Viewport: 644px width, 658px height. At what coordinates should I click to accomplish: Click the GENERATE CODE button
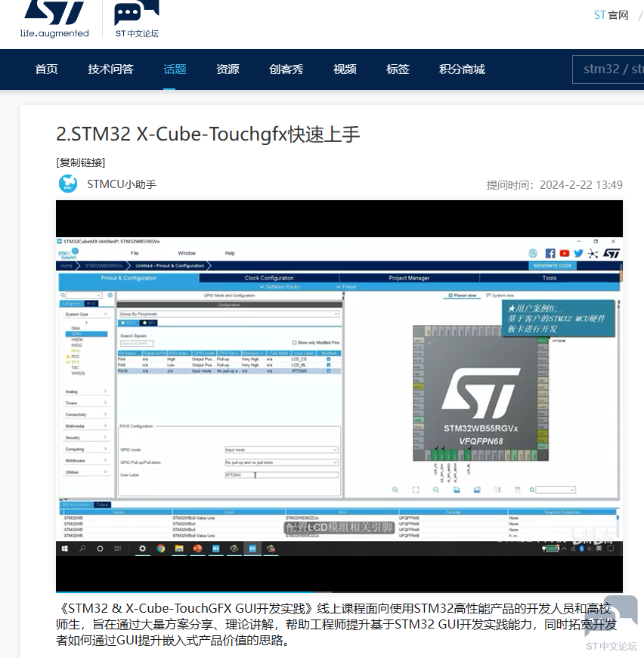pyautogui.click(x=553, y=266)
